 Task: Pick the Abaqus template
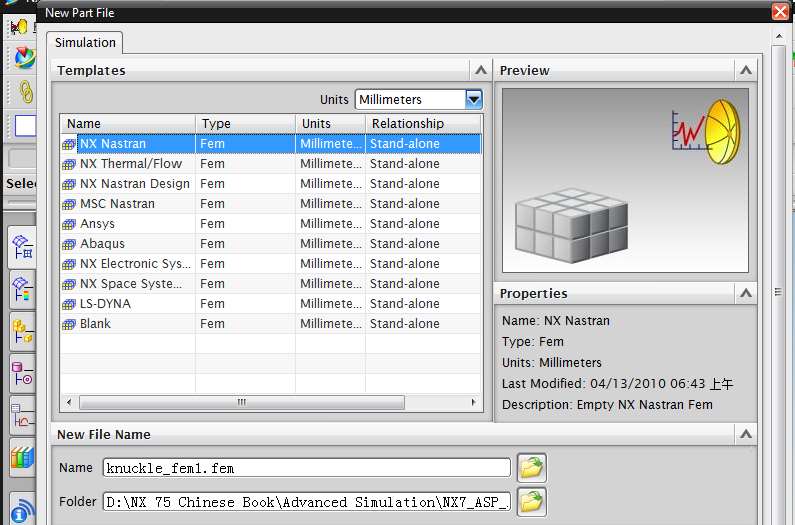[271, 243]
